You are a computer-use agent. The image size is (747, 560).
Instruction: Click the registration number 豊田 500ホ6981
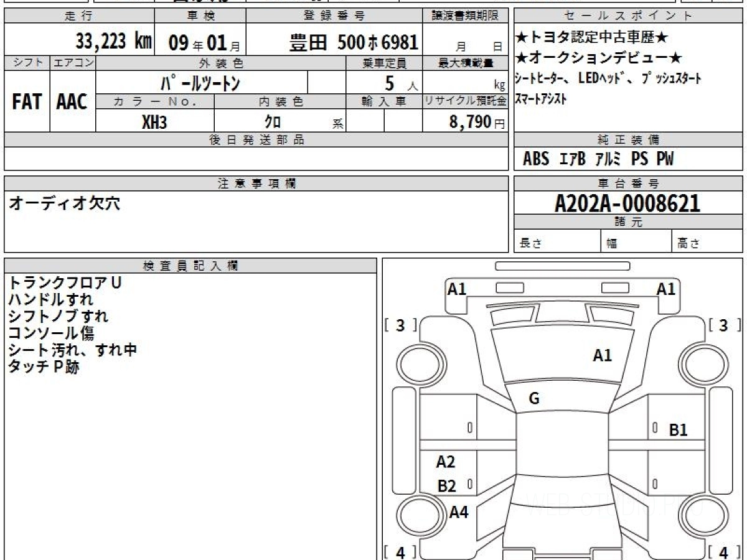(354, 42)
